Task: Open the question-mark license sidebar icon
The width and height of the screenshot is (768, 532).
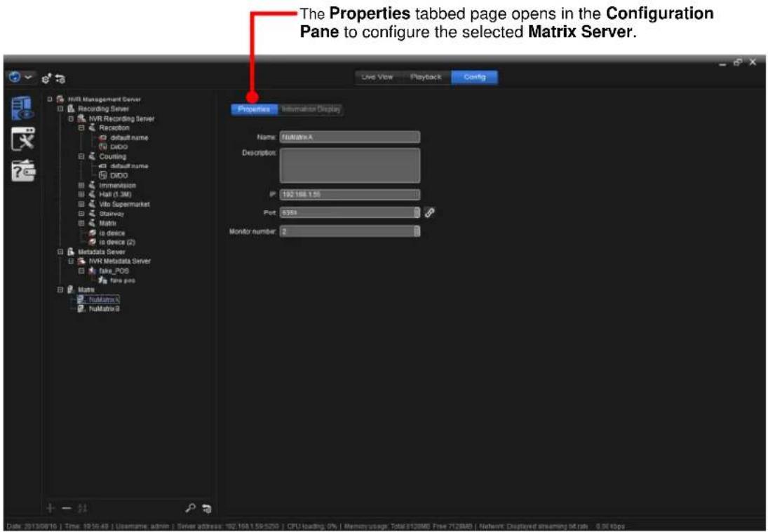Action: [23, 171]
